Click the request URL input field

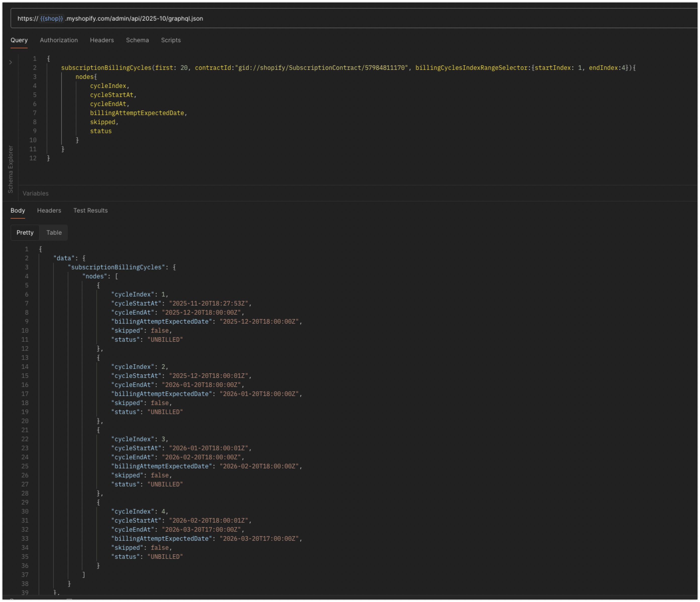pyautogui.click(x=338, y=18)
